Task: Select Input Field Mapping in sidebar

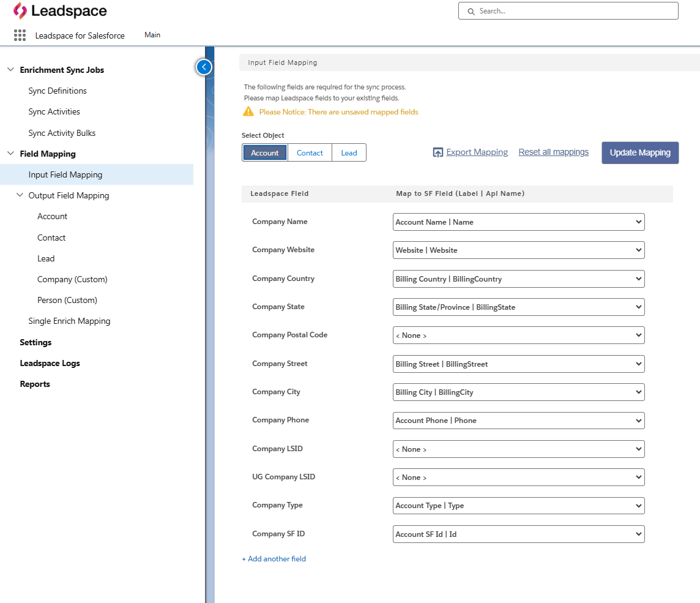Action: coord(97,174)
